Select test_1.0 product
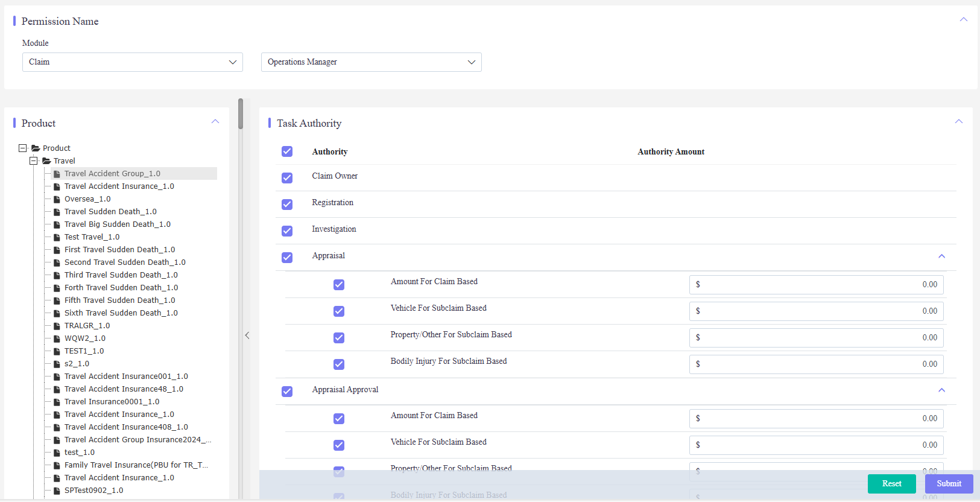The width and height of the screenshot is (980, 502). click(80, 453)
